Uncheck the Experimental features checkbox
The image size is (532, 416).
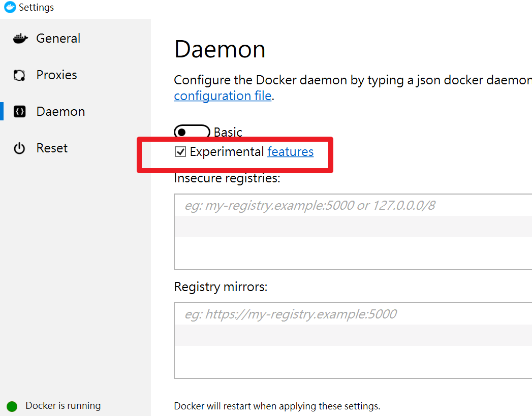click(x=180, y=151)
